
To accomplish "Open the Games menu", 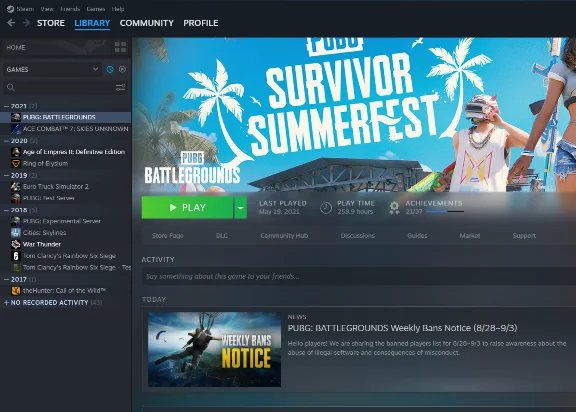I will coord(96,9).
